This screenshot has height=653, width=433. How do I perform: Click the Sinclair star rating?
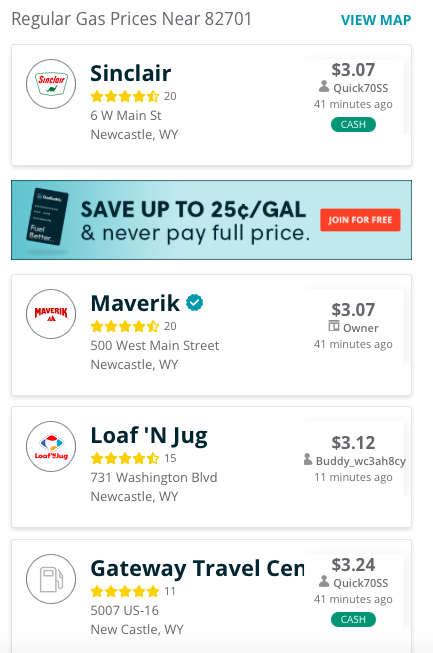(x=125, y=96)
